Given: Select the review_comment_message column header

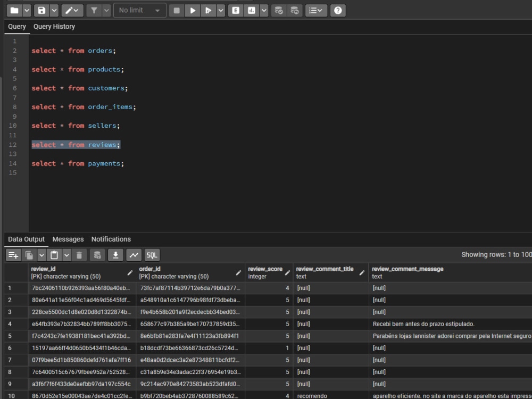Looking at the screenshot, I should [x=450, y=272].
